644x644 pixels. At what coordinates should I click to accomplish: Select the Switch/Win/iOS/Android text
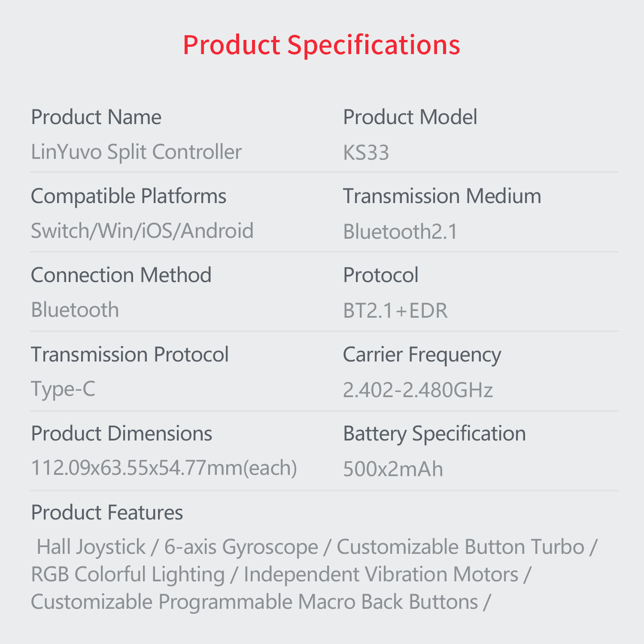pos(142,231)
